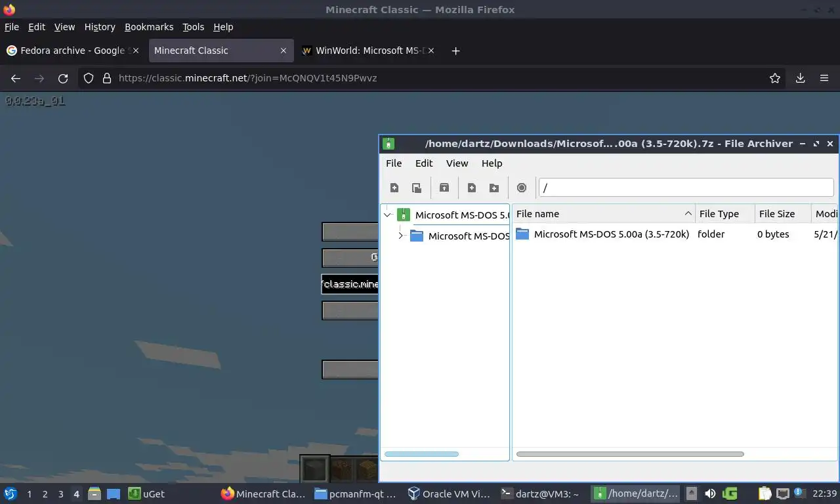Collapse the root archive tree node

click(x=388, y=215)
